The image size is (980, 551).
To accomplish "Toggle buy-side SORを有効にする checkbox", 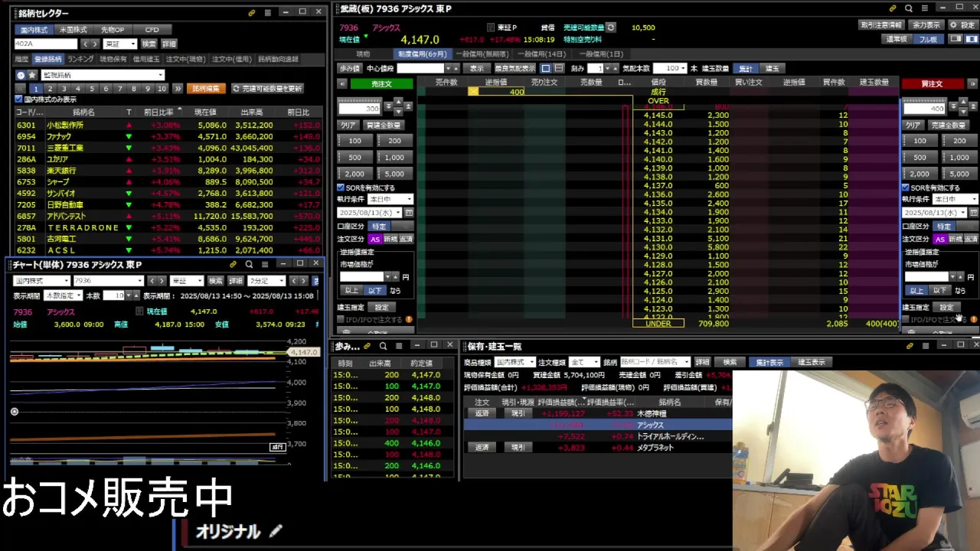I will point(906,187).
